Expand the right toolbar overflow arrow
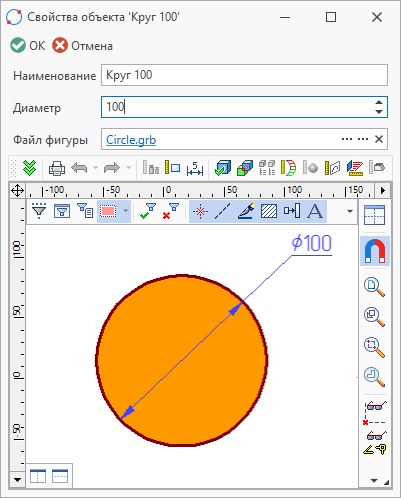Viewport: 401px width, 498px height. coord(374,480)
